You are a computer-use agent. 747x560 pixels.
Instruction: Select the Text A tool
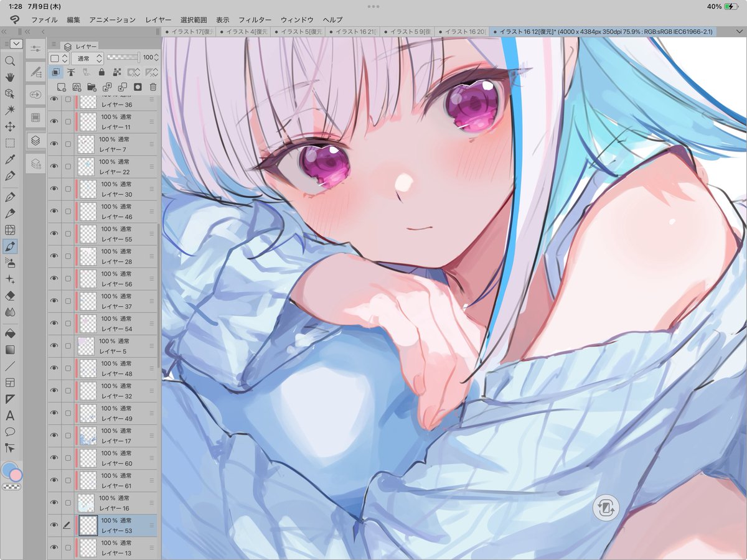point(10,415)
